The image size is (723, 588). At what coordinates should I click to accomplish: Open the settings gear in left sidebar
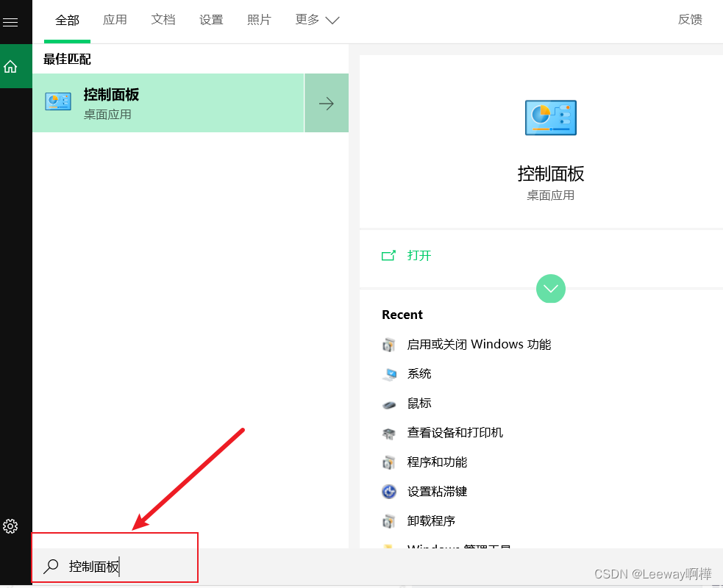click(x=11, y=526)
